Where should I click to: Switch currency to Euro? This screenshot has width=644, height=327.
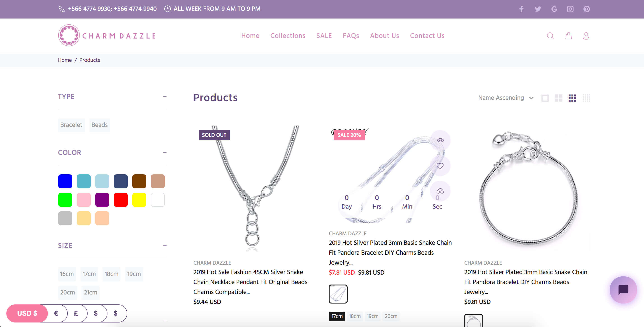(x=56, y=313)
